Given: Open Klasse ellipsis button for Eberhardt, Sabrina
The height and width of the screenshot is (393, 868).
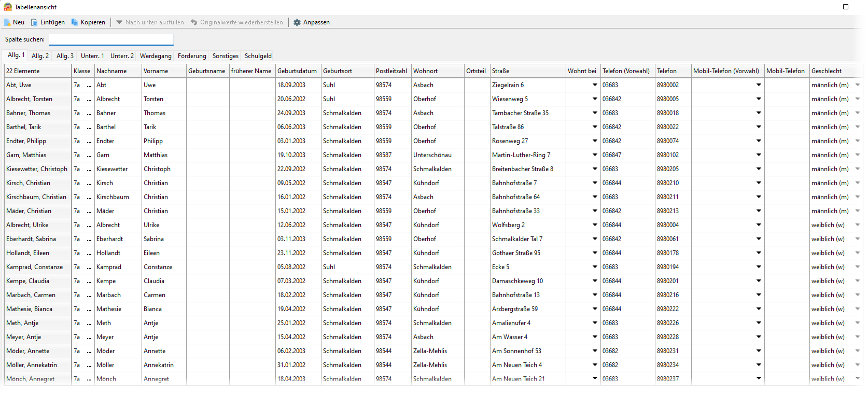Looking at the screenshot, I should pos(89,239).
